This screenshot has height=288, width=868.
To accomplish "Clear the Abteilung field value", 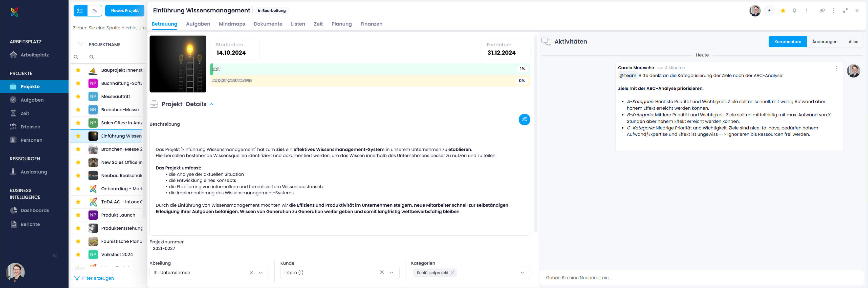I will (x=251, y=273).
